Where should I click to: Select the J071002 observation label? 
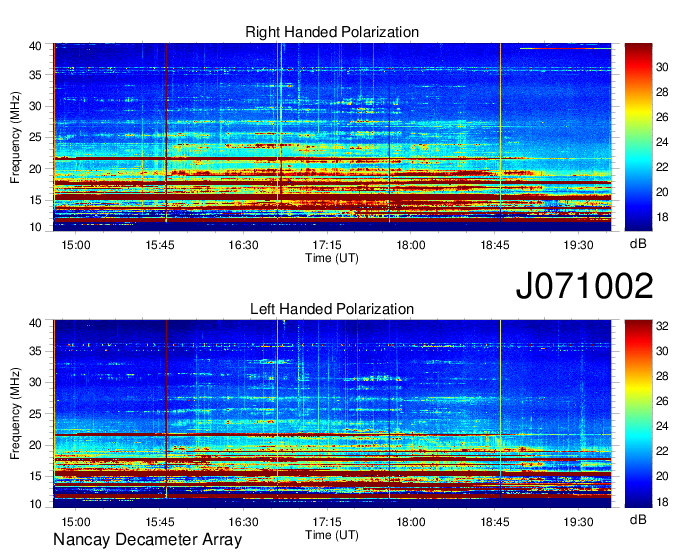coord(584,286)
